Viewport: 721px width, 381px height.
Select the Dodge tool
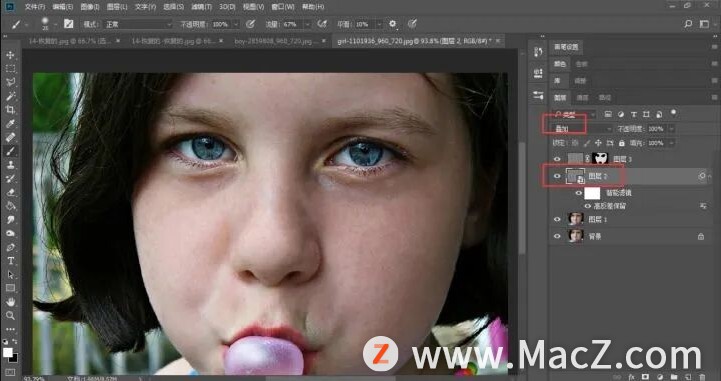coord(10,233)
